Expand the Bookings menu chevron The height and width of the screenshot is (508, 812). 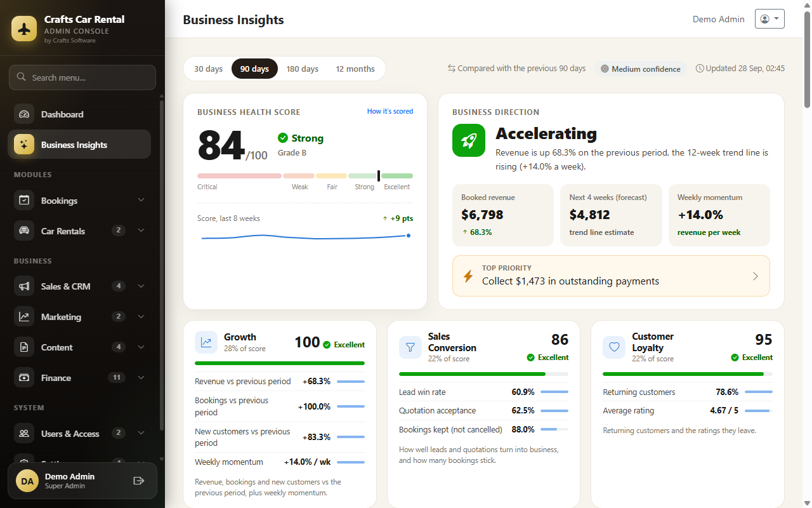pyautogui.click(x=141, y=201)
